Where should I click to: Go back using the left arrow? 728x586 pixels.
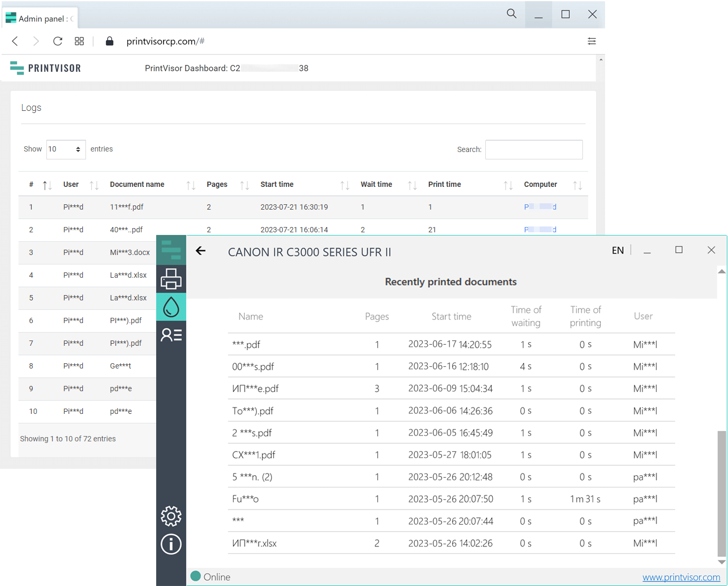pyautogui.click(x=201, y=251)
